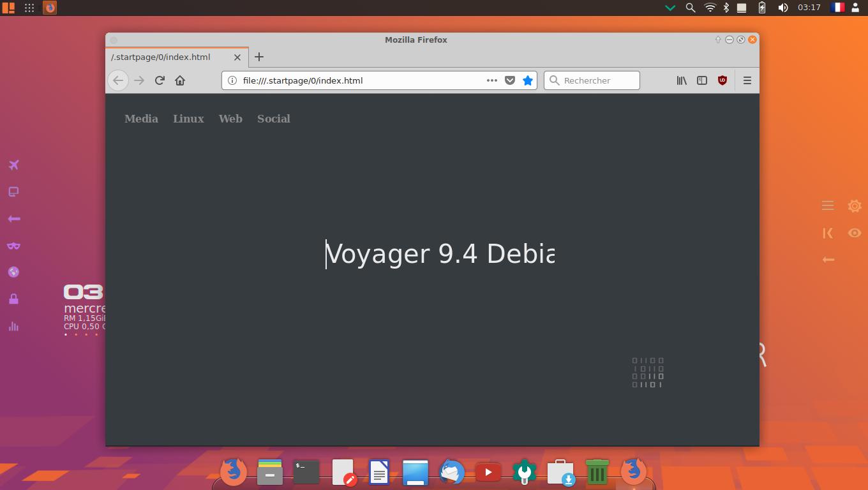Open the text editor with red pencil in the dock
The width and height of the screenshot is (868, 490).
click(x=343, y=473)
